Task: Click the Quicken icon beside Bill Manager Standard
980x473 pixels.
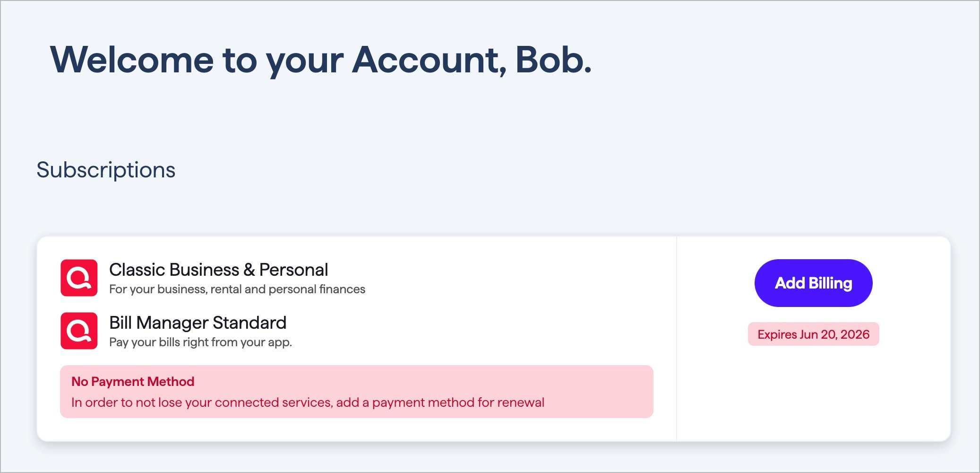Action: click(79, 331)
